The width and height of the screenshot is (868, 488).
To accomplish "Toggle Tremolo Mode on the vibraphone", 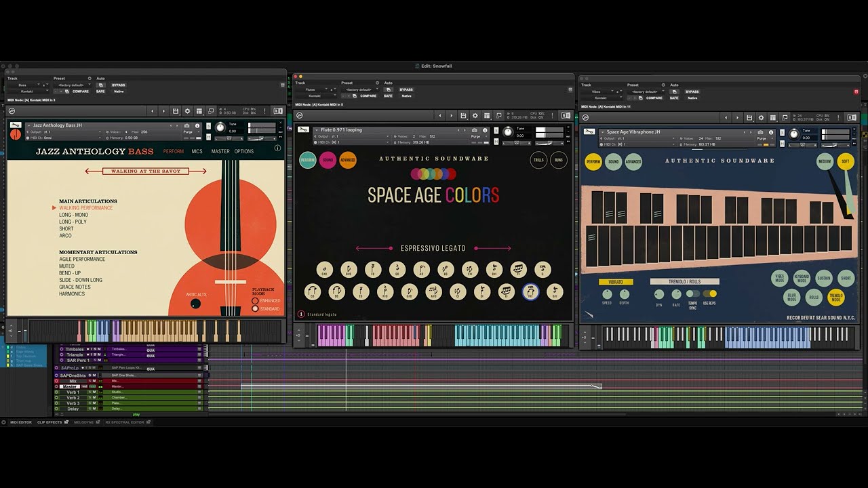I will 835,298.
